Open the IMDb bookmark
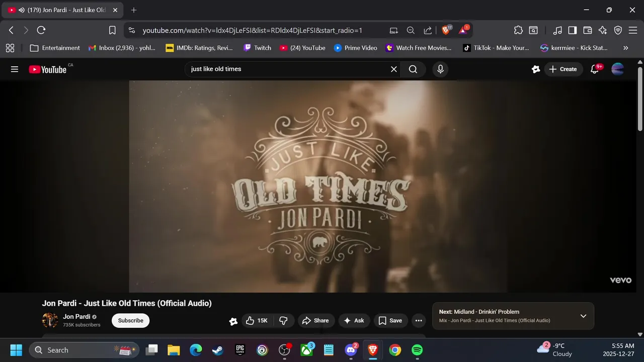This screenshot has height=362, width=644. click(199, 48)
